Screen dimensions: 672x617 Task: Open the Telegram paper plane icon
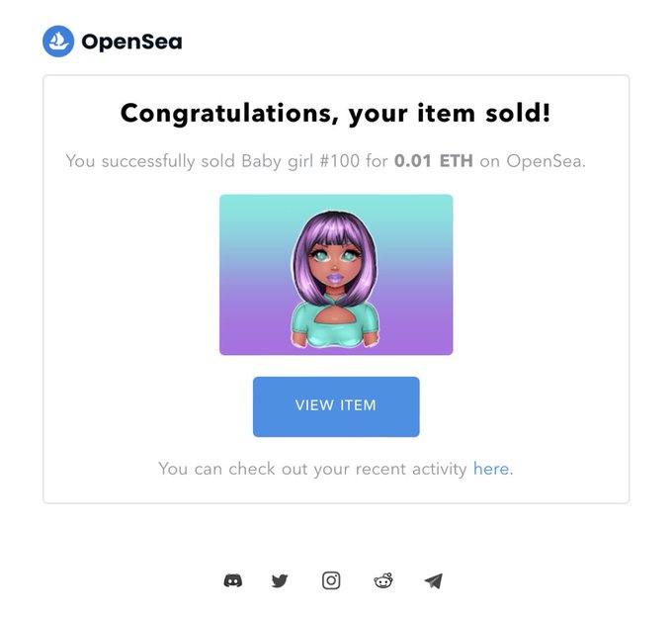pyautogui.click(x=433, y=581)
